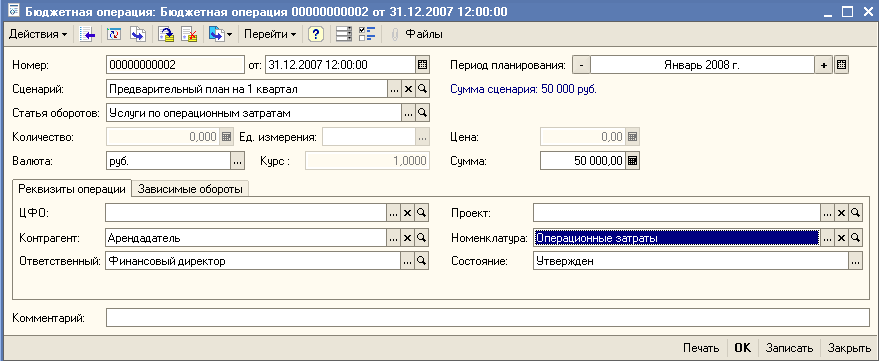Viewport: 879px width, 361px height.
Task: Open the calendar for the document date
Action: [x=423, y=65]
